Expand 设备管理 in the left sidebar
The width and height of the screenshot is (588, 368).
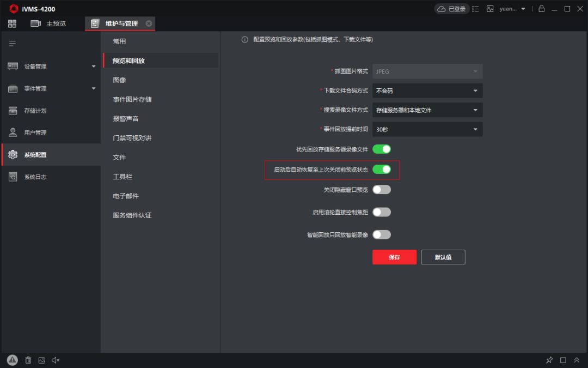tap(51, 67)
